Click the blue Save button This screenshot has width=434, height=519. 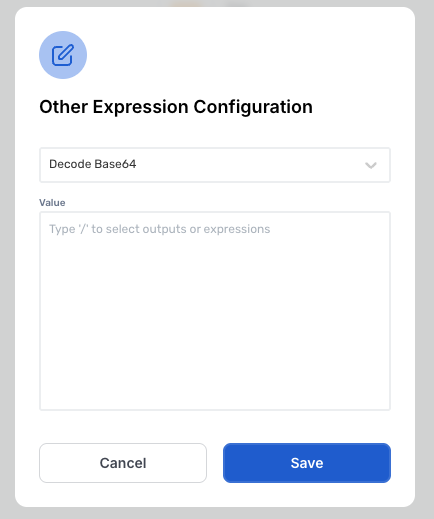pyautogui.click(x=307, y=463)
